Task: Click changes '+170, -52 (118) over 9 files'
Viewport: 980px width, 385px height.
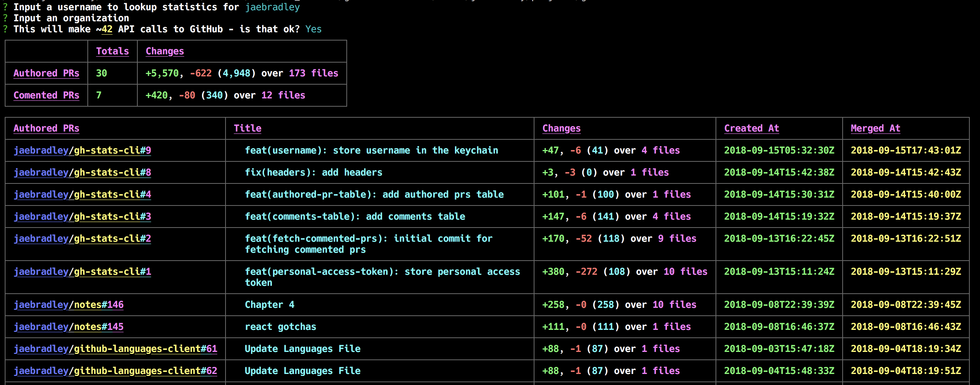Action: point(619,239)
